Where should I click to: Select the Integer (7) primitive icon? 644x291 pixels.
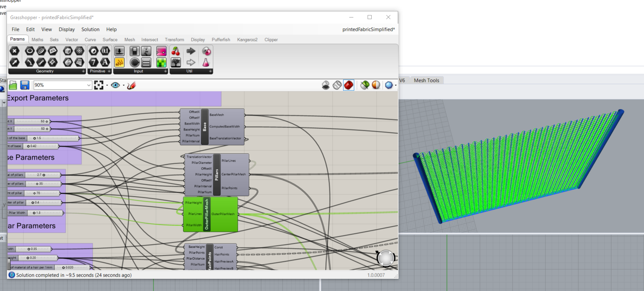tap(94, 62)
